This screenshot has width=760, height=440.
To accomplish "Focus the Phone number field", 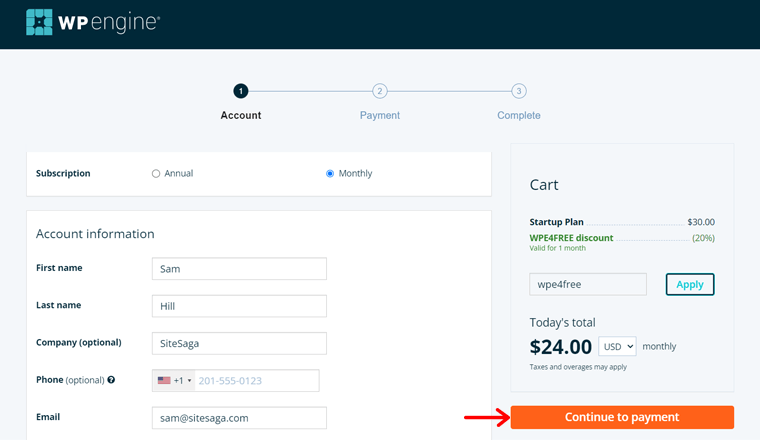I will pyautogui.click(x=257, y=380).
